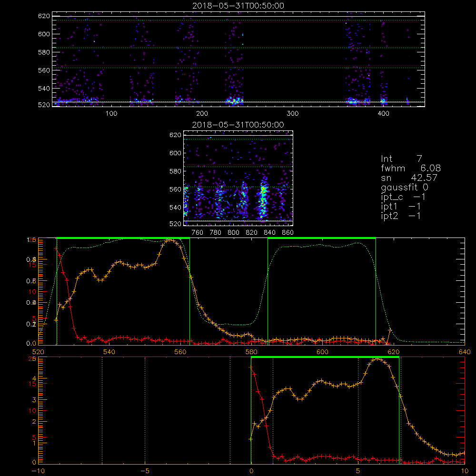Image resolution: width=476 pixels, height=476 pixels.
Task: Select the 'ipt_c -1' readout line
Action: pyautogui.click(x=403, y=197)
